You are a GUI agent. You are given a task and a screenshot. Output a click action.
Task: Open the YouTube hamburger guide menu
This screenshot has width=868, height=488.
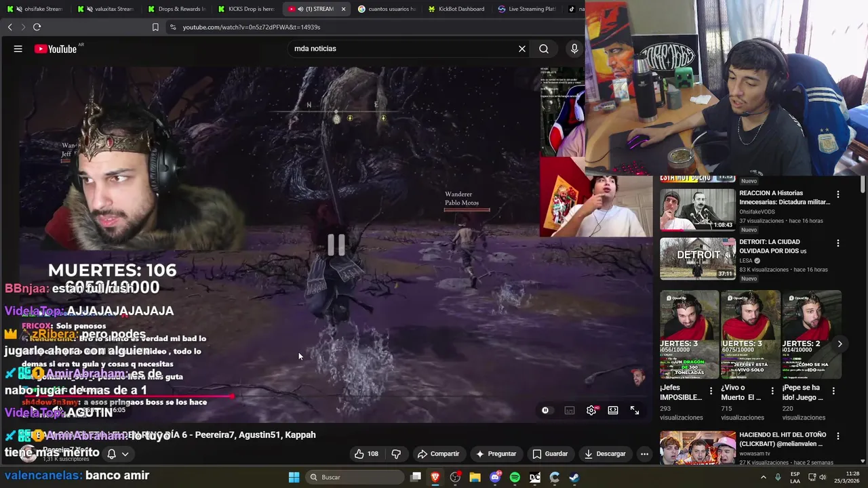click(x=18, y=49)
